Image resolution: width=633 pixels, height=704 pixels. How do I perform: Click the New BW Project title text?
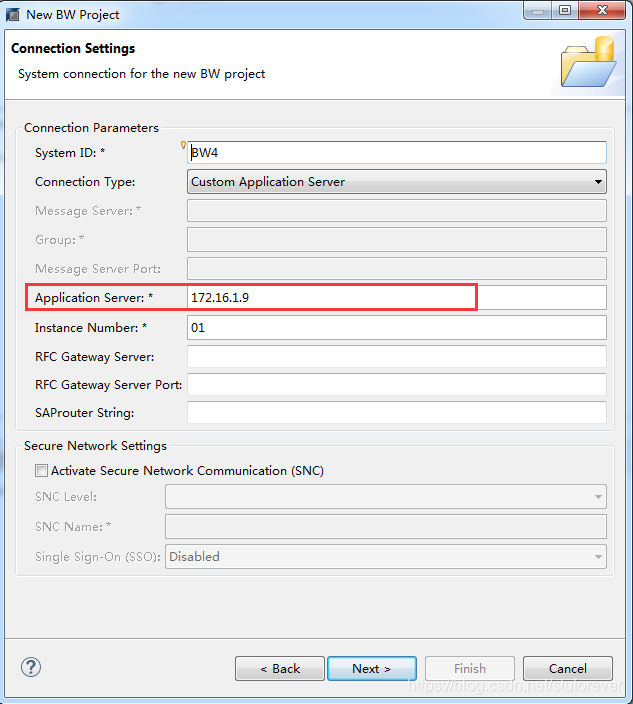coord(72,15)
